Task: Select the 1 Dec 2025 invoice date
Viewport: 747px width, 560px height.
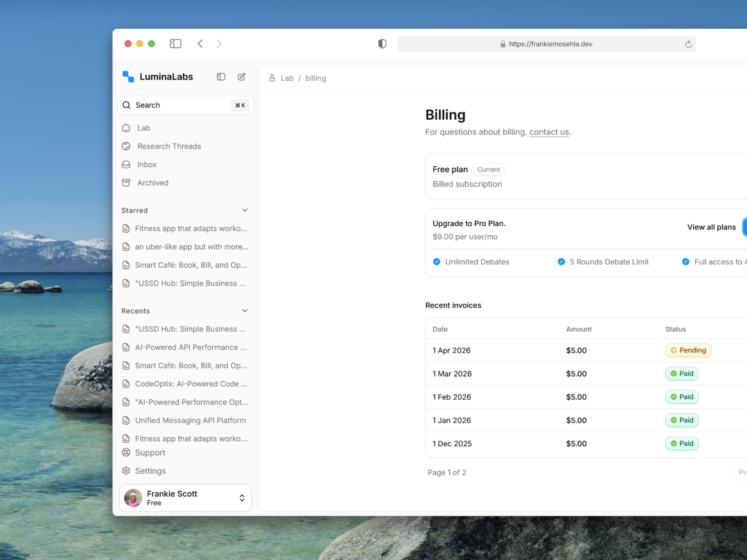Action: [x=452, y=444]
